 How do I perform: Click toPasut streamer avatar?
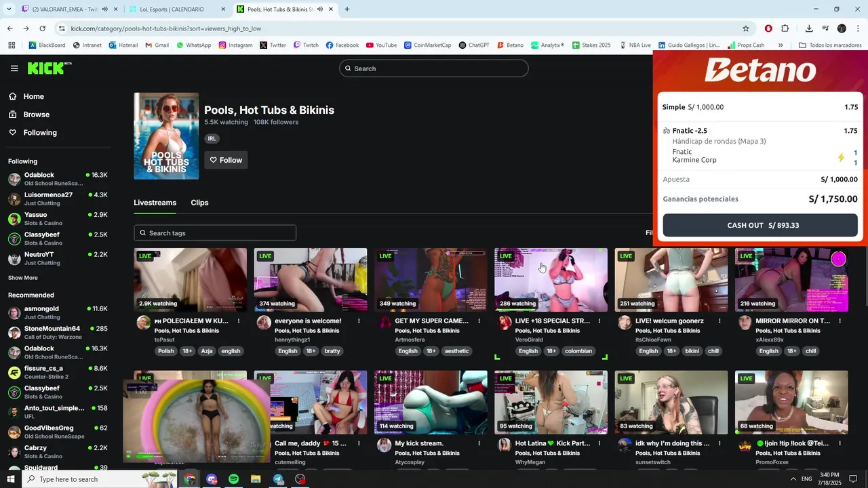[x=144, y=323]
